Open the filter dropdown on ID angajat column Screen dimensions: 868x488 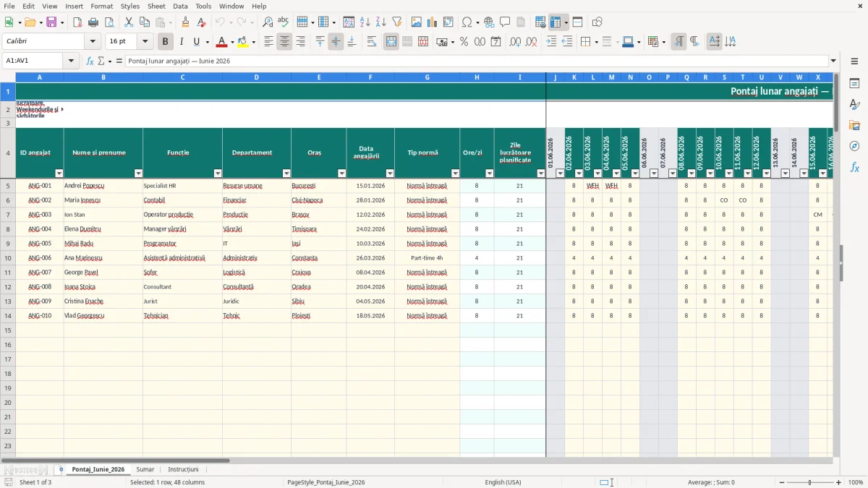tap(59, 174)
